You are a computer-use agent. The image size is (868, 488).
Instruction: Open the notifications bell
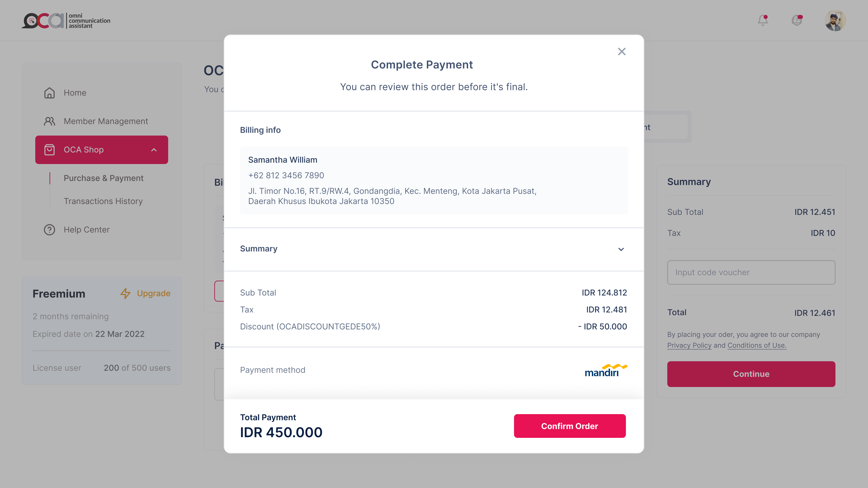763,21
